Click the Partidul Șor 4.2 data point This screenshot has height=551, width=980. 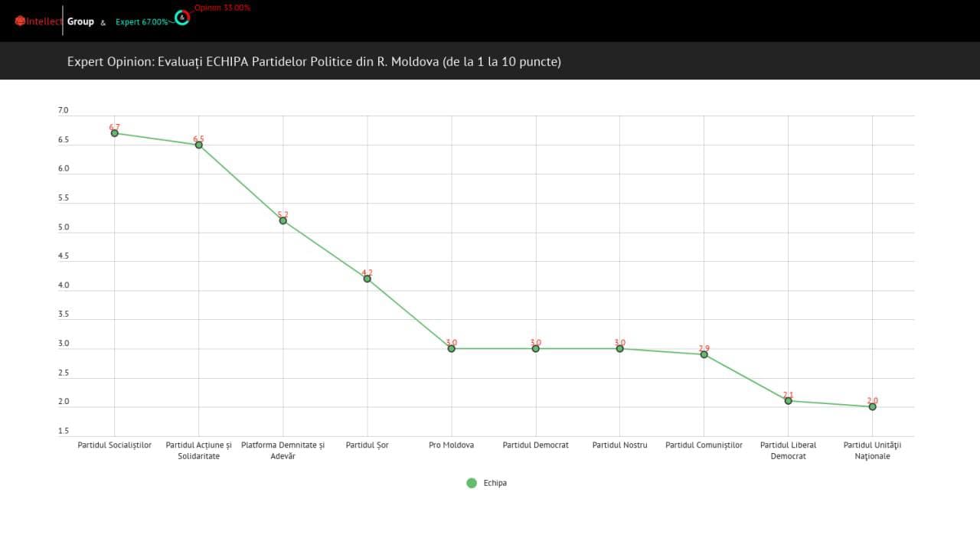coord(367,279)
